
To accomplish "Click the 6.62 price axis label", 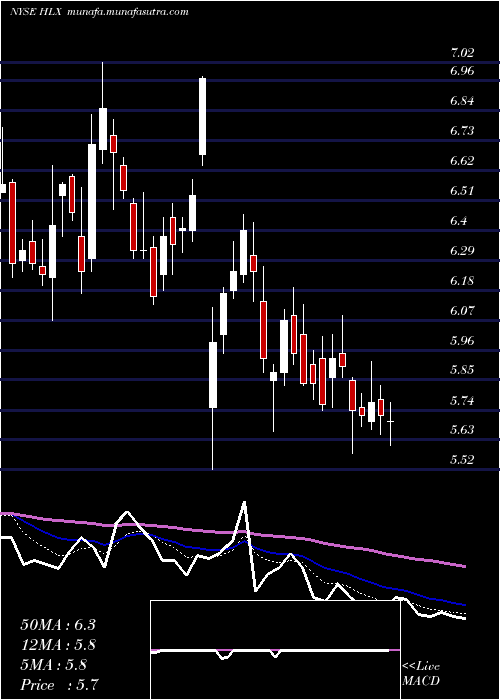I will (x=462, y=160).
